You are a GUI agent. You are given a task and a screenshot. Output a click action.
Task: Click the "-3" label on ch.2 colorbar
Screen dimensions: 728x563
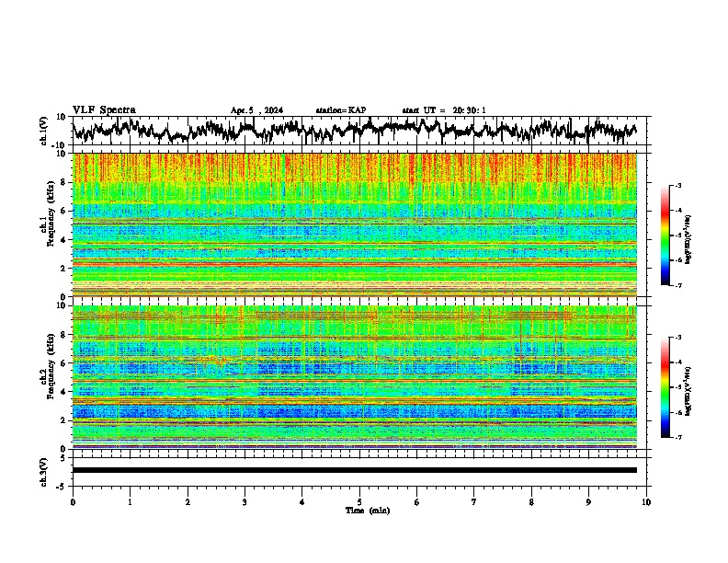678,338
